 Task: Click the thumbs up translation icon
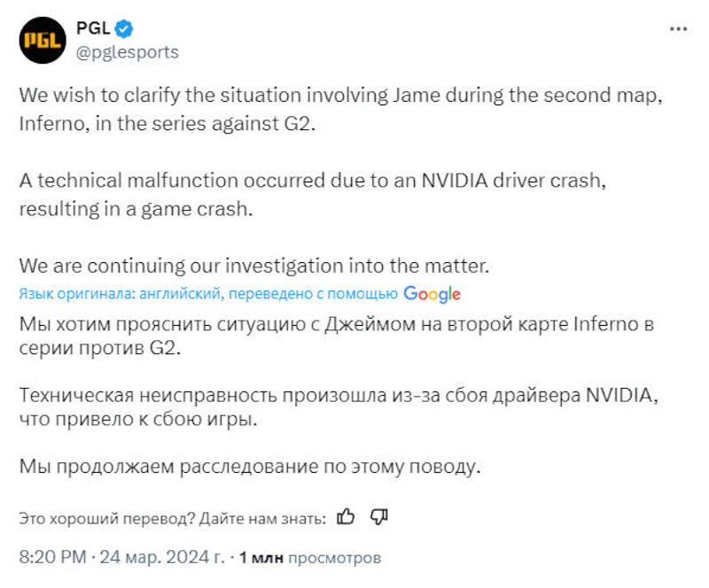pos(347,516)
